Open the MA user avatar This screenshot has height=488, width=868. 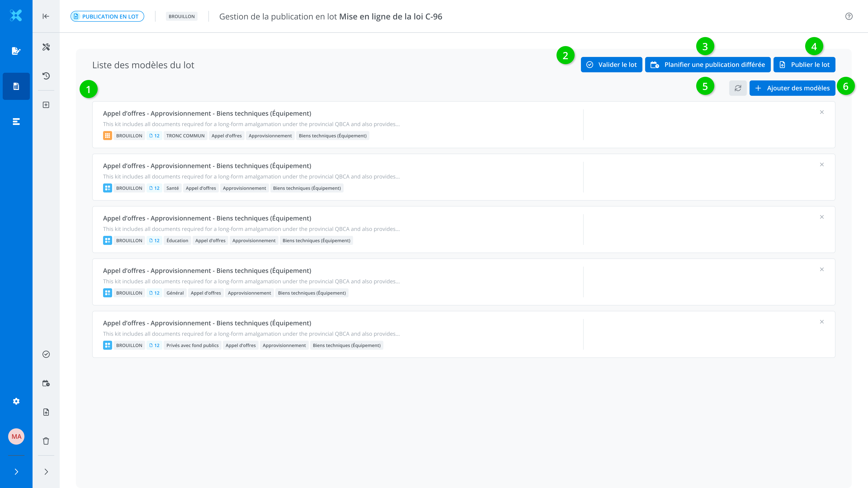(16, 436)
